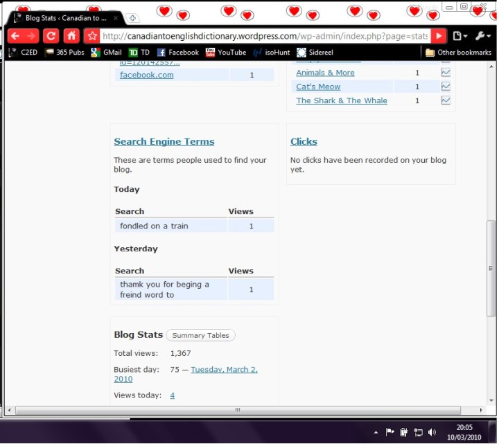The height and width of the screenshot is (448, 499).
Task: Reload the page with the refresh icon
Action: point(51,36)
